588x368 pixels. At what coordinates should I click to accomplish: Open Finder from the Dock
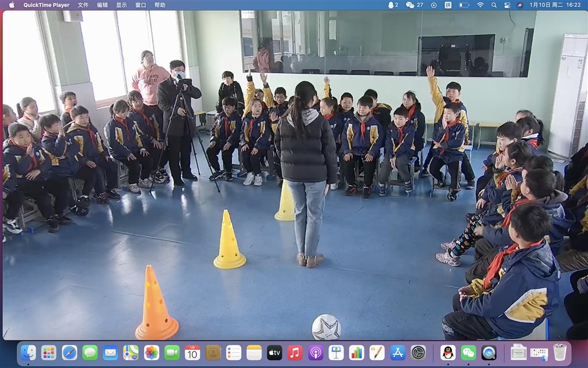(x=28, y=353)
